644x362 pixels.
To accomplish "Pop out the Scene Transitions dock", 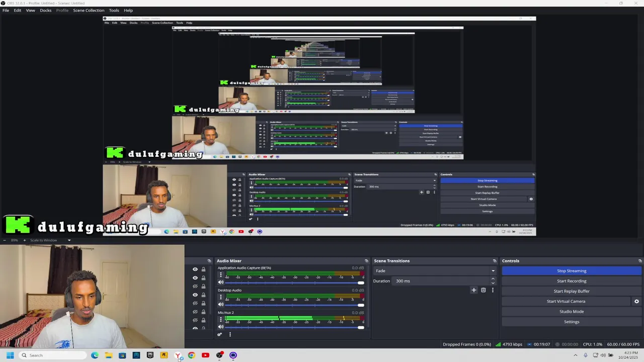I will pos(495,261).
